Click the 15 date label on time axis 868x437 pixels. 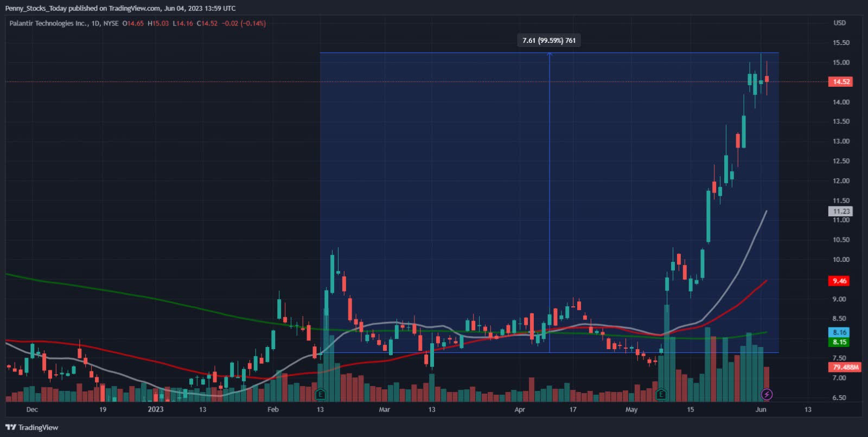pos(690,409)
